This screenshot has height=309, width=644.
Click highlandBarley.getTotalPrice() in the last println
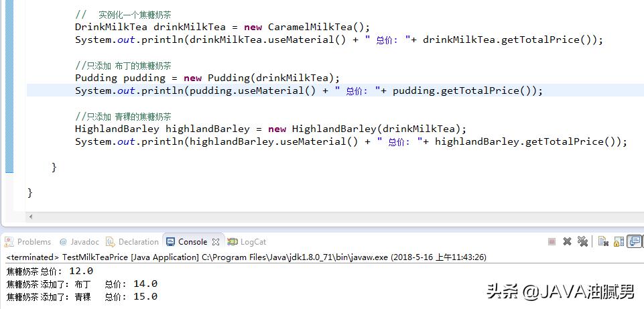tap(527, 141)
